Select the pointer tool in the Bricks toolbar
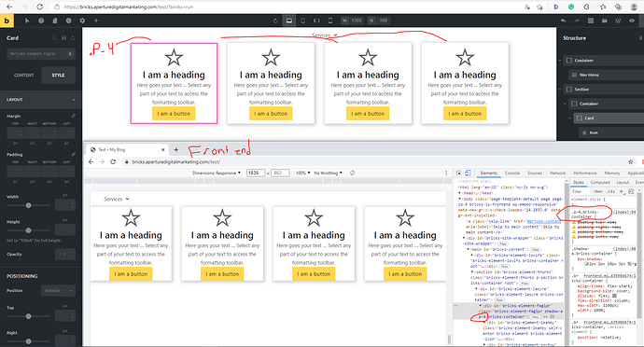Viewport: 644px width, 347px height. [x=27, y=21]
